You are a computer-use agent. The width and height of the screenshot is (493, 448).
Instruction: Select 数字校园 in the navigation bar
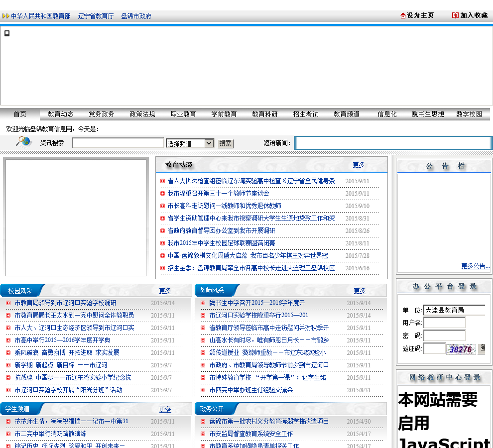pos(469,114)
